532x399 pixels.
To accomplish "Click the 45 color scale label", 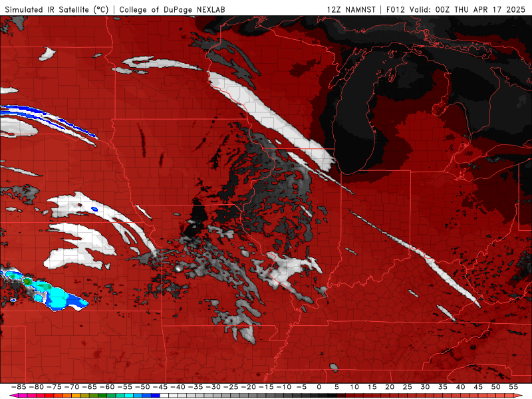I will pos(477,387).
